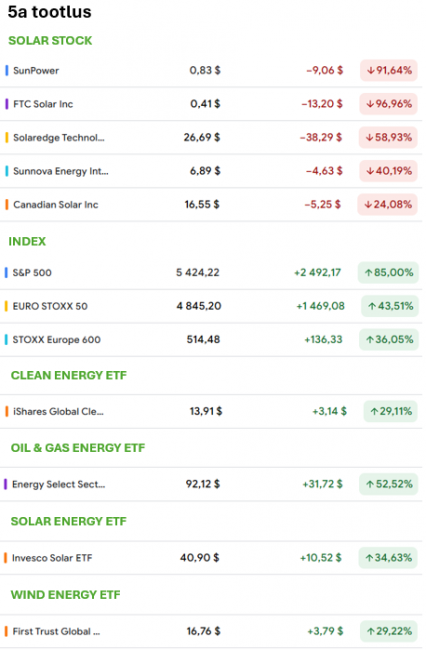Click Canadian Solar change −5,25 $
Image resolution: width=426 pixels, height=650 pixels.
(x=322, y=205)
